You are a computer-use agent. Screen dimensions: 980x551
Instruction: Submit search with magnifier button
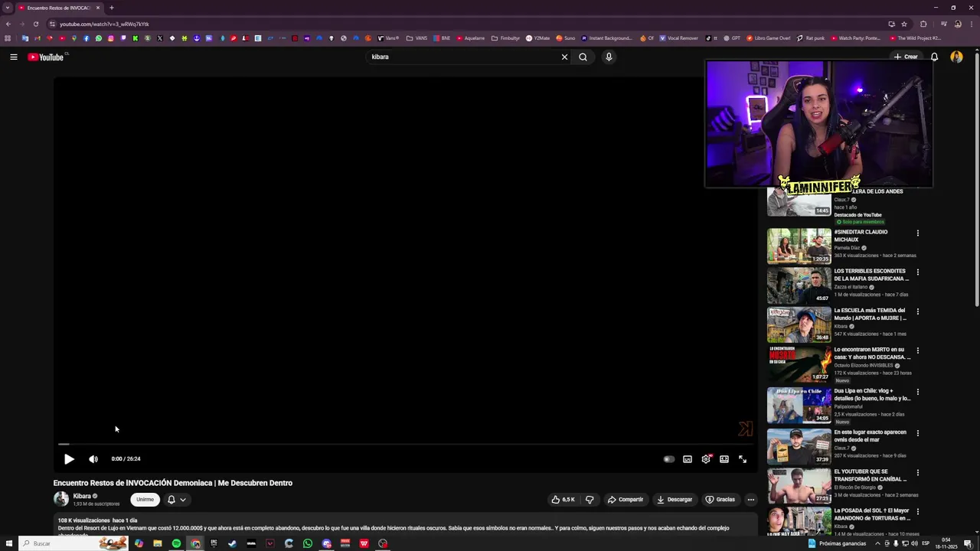[x=583, y=57]
